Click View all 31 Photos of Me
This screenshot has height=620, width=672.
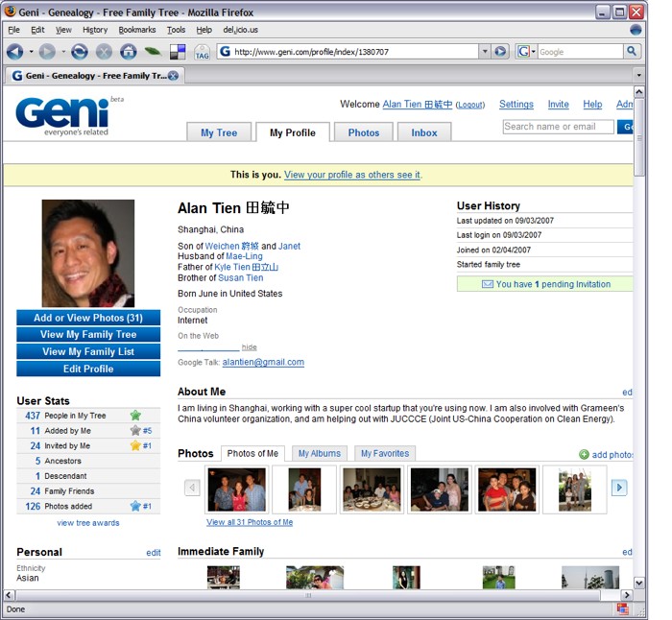coord(250,522)
